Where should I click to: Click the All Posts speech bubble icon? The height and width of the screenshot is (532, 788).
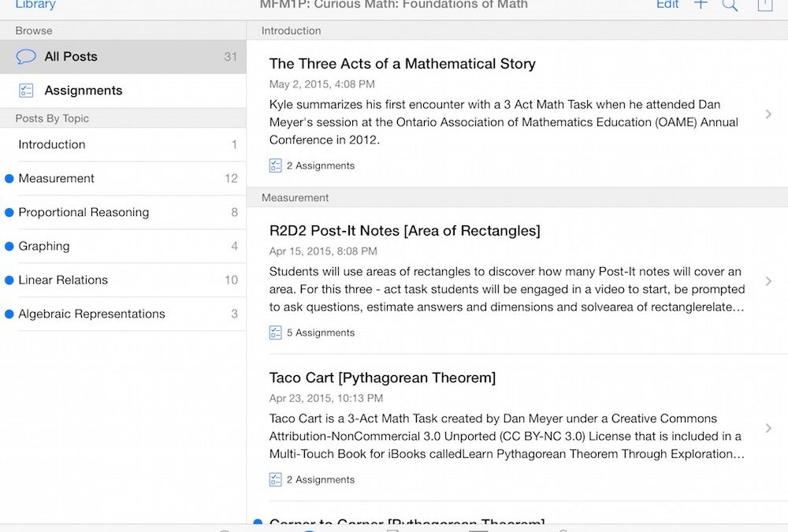(x=26, y=57)
